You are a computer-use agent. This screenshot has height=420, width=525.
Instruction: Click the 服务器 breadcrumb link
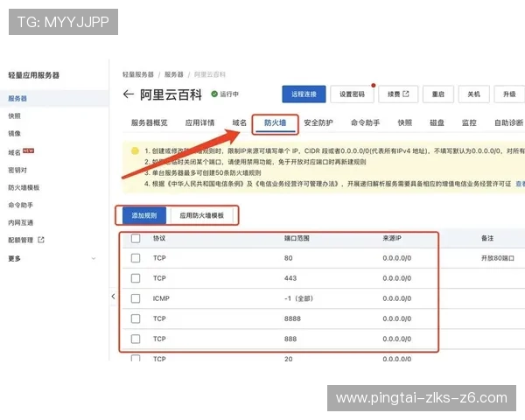pos(174,74)
